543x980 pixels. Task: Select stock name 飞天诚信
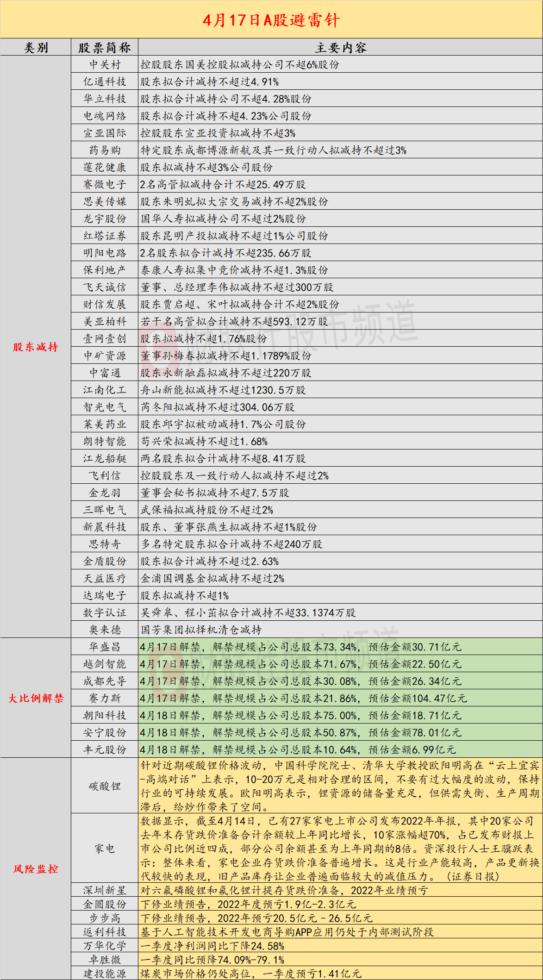click(x=105, y=287)
